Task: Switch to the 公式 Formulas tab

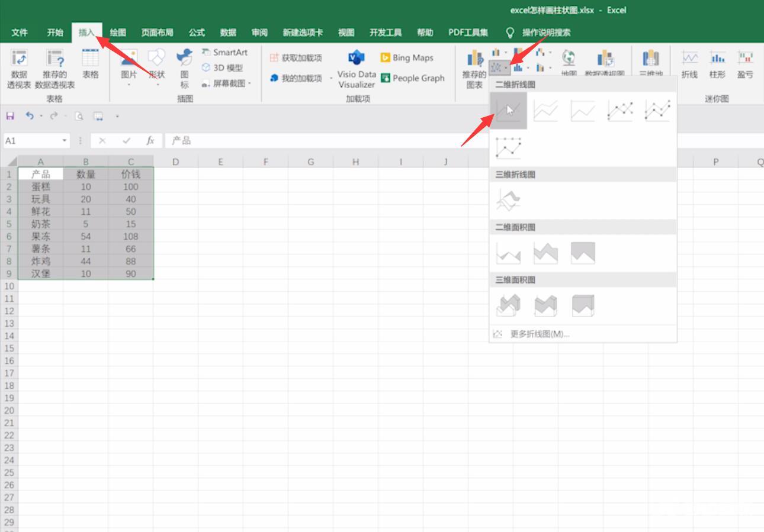Action: point(197,33)
